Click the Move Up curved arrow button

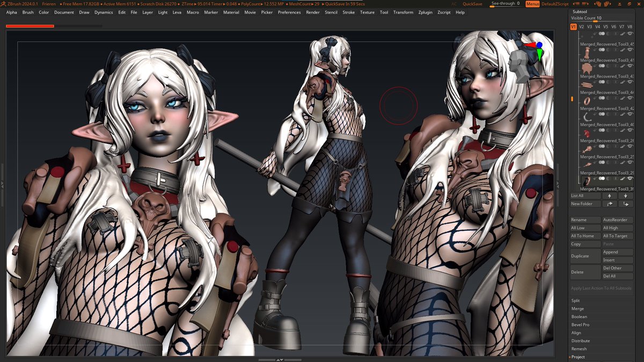click(609, 204)
